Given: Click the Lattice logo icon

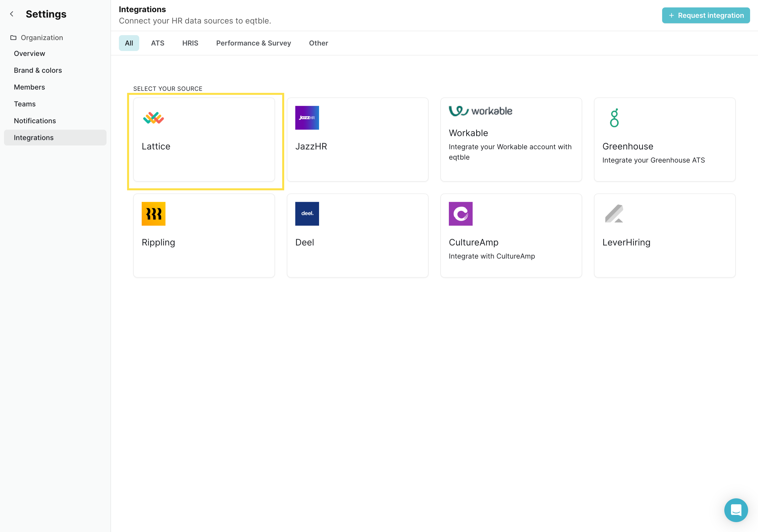Looking at the screenshot, I should (153, 118).
